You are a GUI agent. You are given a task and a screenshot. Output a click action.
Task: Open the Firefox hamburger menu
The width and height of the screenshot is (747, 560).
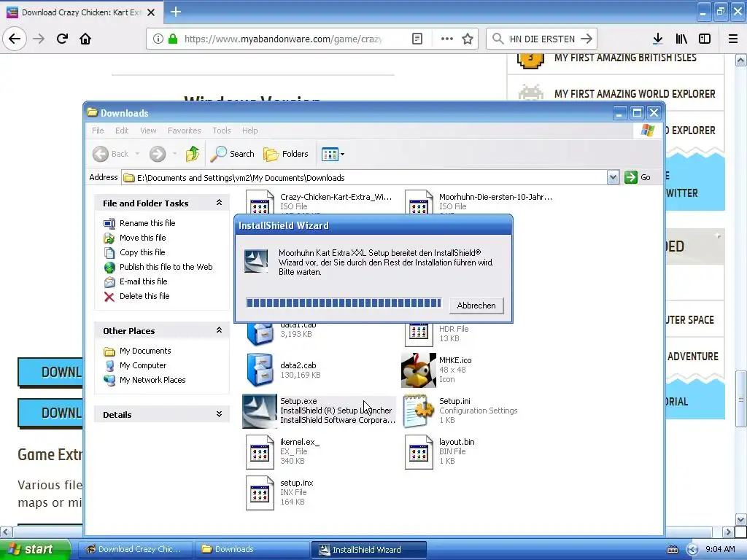[733, 39]
